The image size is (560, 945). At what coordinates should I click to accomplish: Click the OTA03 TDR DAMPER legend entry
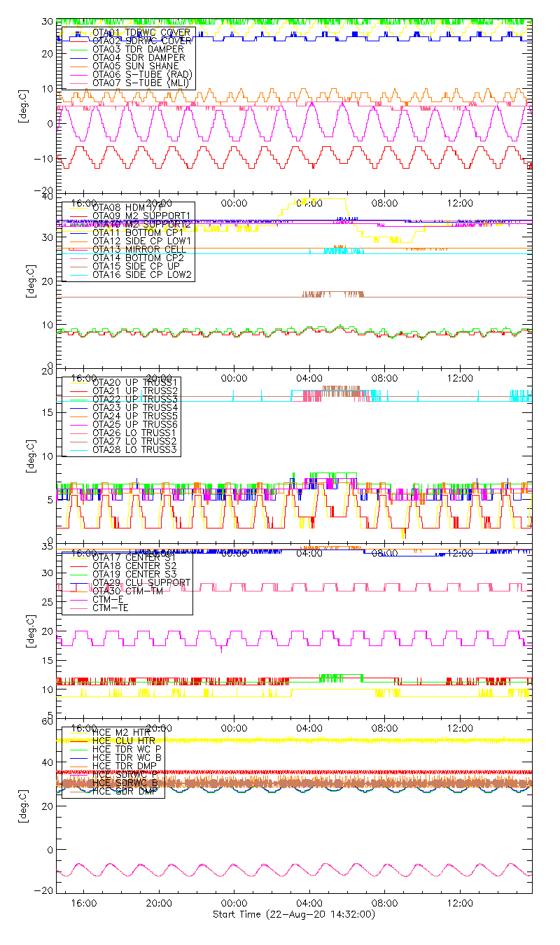click(138, 49)
